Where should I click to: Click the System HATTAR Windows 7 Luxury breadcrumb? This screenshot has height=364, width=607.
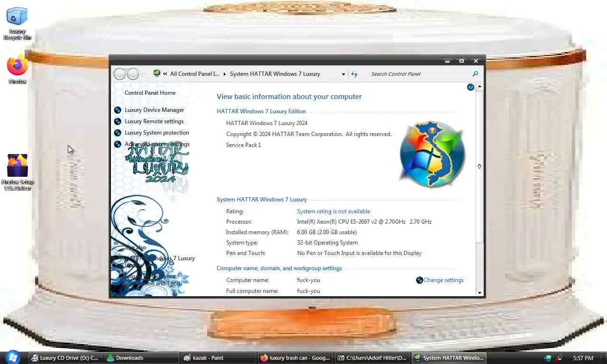click(x=275, y=74)
